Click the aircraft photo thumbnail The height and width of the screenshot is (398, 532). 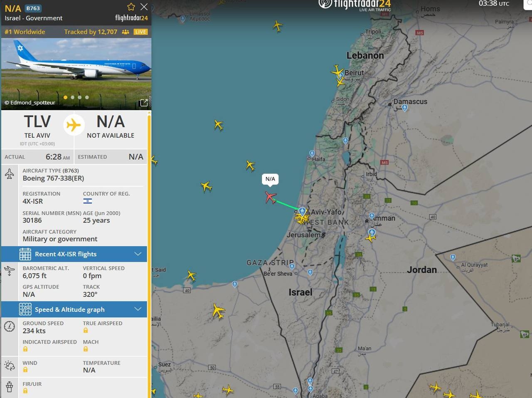76,74
